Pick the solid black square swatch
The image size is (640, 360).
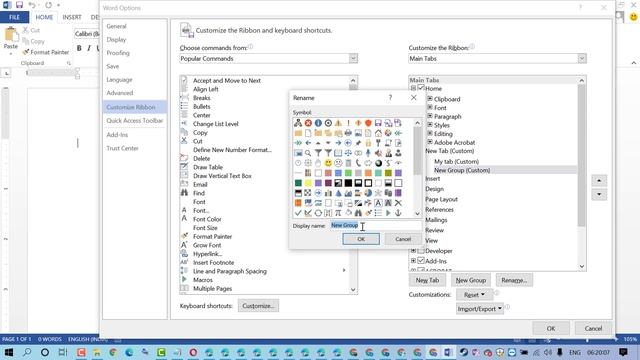click(x=348, y=183)
